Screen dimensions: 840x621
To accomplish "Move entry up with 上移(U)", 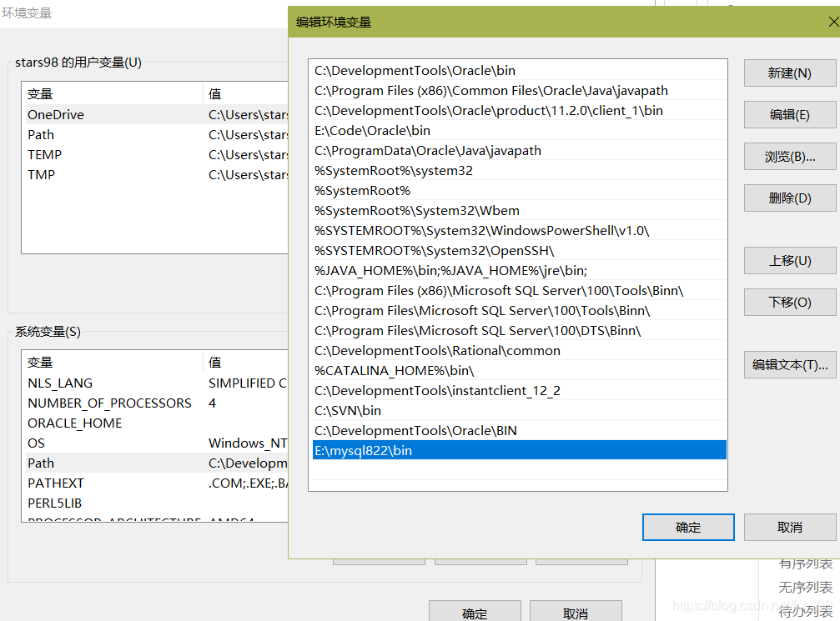I will click(789, 261).
